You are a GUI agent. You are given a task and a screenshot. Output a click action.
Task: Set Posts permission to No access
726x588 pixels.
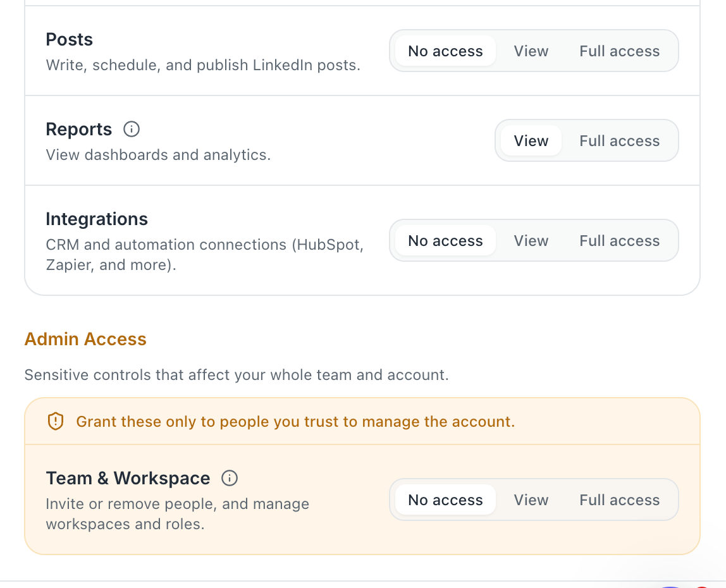(x=445, y=51)
